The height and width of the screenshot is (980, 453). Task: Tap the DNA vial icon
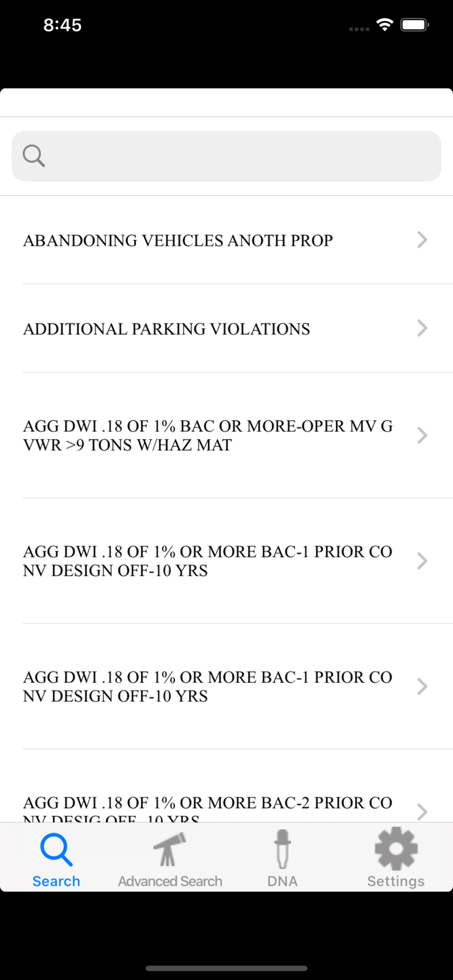pyautogui.click(x=282, y=850)
